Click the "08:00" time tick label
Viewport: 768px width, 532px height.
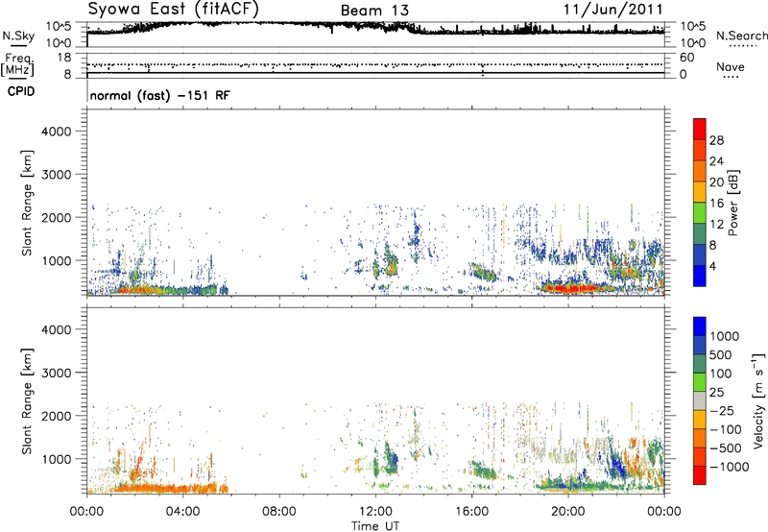(x=278, y=512)
